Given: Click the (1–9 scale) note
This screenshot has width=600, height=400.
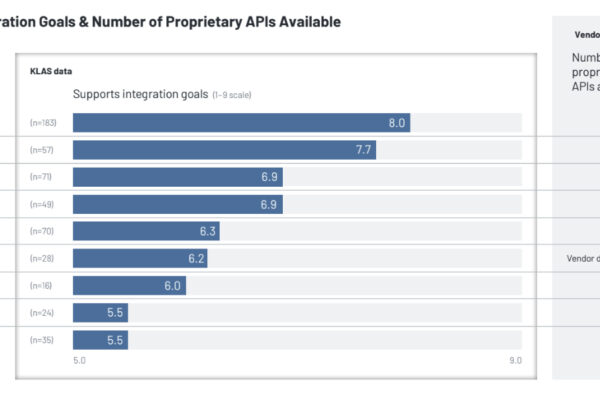Looking at the screenshot, I should [x=232, y=95].
